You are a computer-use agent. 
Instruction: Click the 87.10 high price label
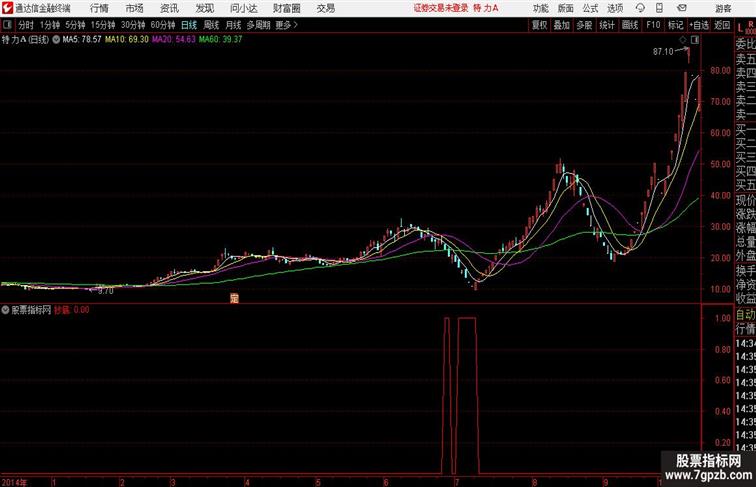tap(663, 52)
